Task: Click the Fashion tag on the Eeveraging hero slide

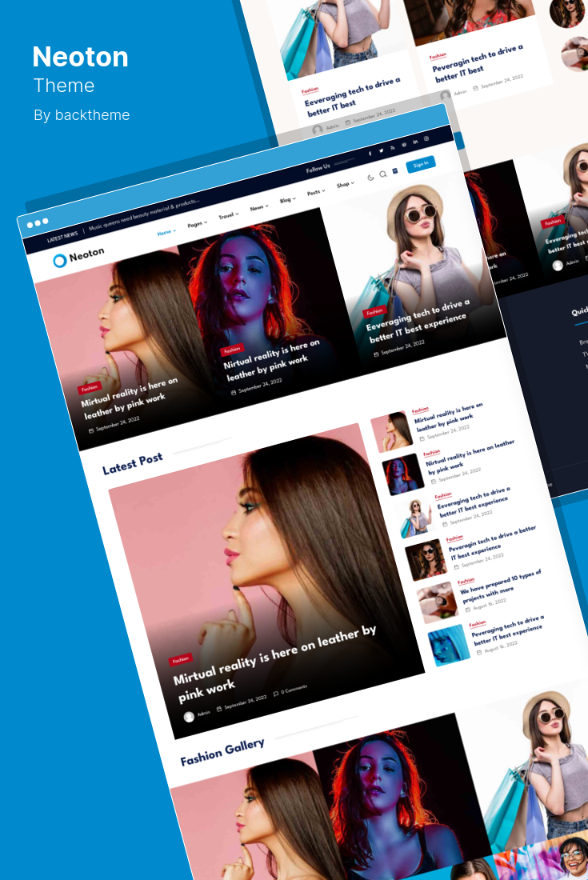Action: pyautogui.click(x=374, y=311)
